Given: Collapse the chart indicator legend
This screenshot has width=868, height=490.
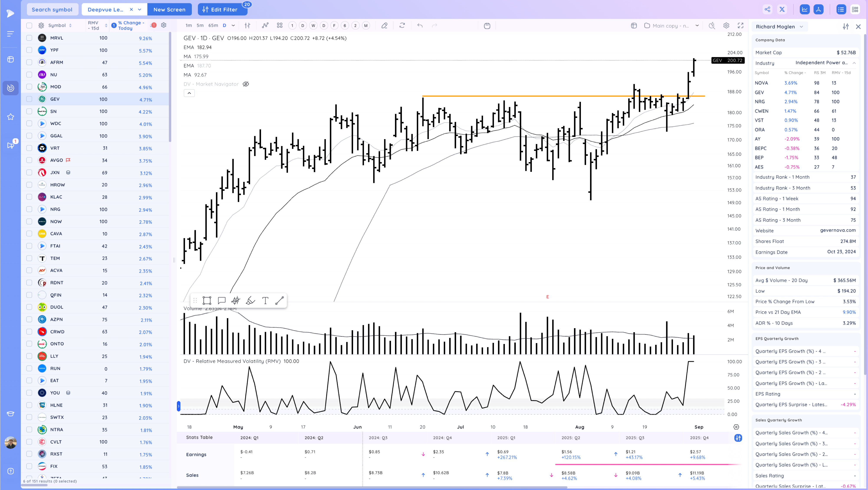Looking at the screenshot, I should point(189,93).
